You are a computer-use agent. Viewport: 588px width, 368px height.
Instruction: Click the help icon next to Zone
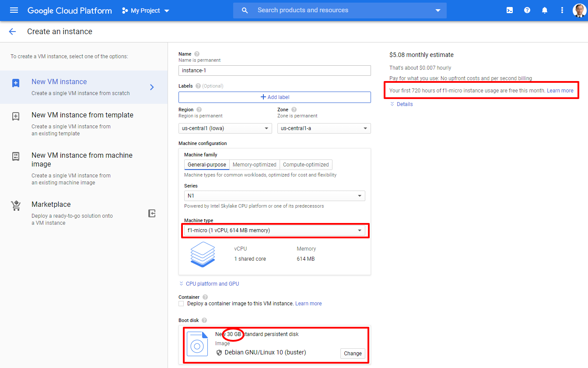(294, 110)
